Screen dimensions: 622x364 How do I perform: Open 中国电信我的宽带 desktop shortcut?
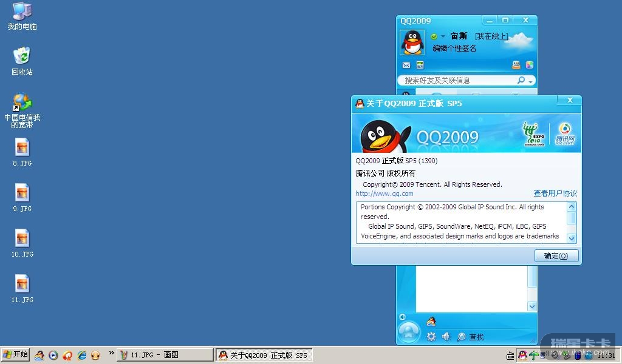click(x=22, y=110)
